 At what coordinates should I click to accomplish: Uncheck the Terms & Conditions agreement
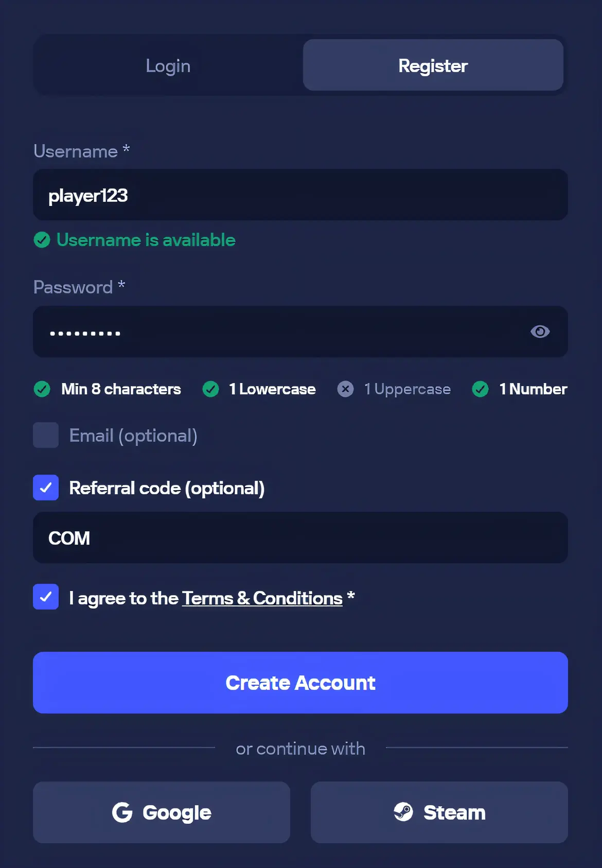[x=45, y=597]
